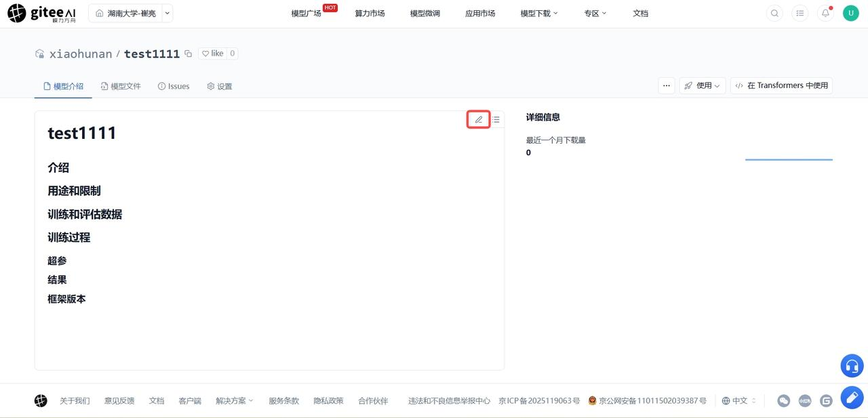Image resolution: width=868 pixels, height=418 pixels.
Task: Click the Gitee AI logo in header
Action: [42, 14]
